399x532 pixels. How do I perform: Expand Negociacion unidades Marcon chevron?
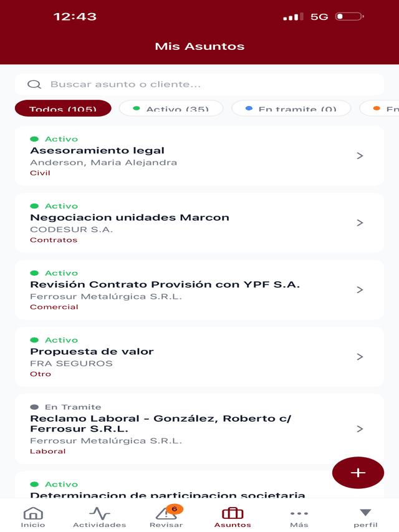[x=360, y=223]
